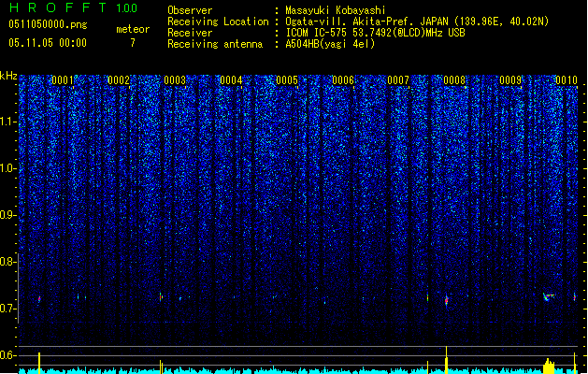The image size is (588, 374).
Task: Click the 'Observer' field label
Action: tap(190, 10)
